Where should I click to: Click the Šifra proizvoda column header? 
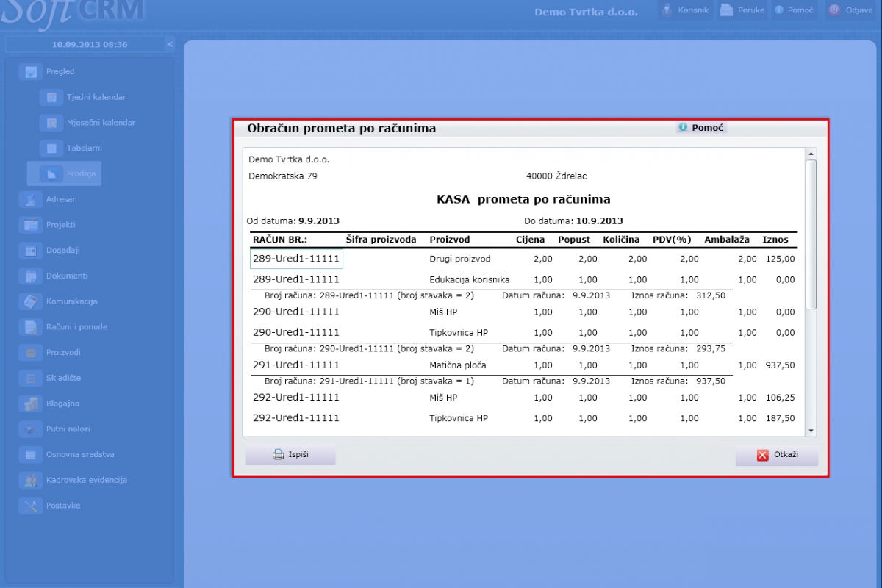[x=381, y=240]
